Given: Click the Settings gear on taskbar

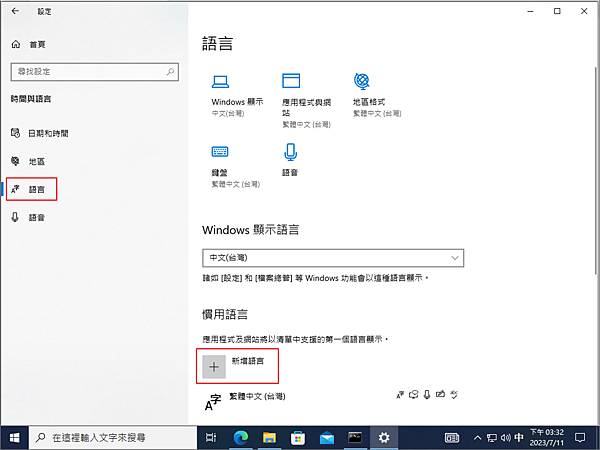Looking at the screenshot, I should coord(384,437).
